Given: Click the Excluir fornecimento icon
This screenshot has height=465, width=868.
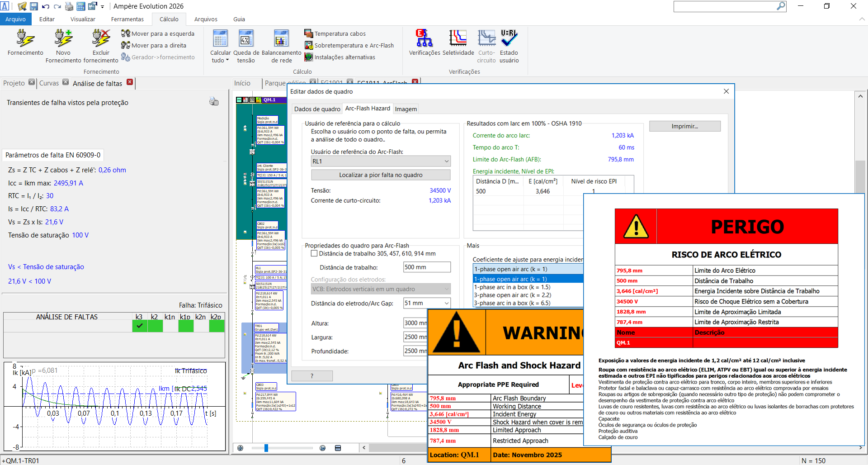Looking at the screenshot, I should (101, 39).
